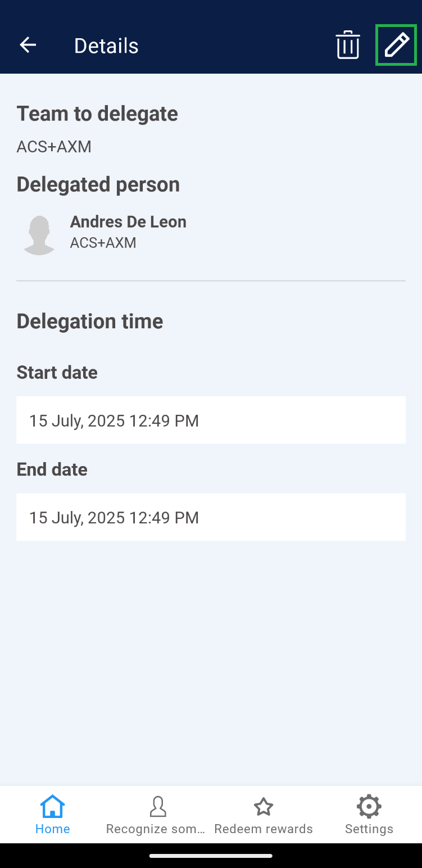The width and height of the screenshot is (422, 868).
Task: Go back using the arrow icon
Action: (x=28, y=45)
